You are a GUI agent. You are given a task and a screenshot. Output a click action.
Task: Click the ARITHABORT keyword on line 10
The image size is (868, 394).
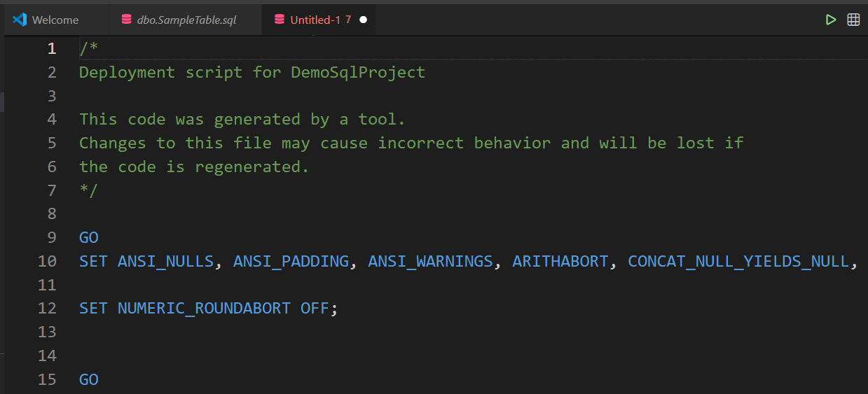click(x=560, y=261)
